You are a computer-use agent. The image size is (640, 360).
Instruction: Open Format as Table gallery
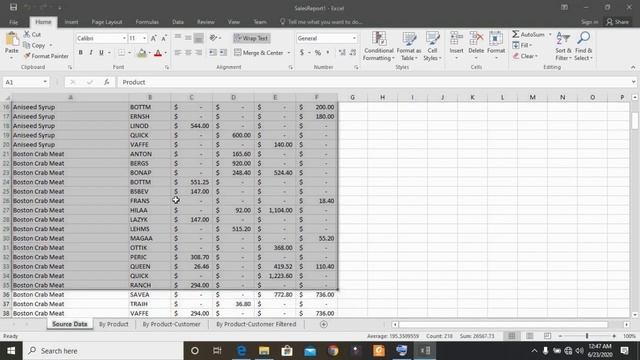click(x=409, y=46)
